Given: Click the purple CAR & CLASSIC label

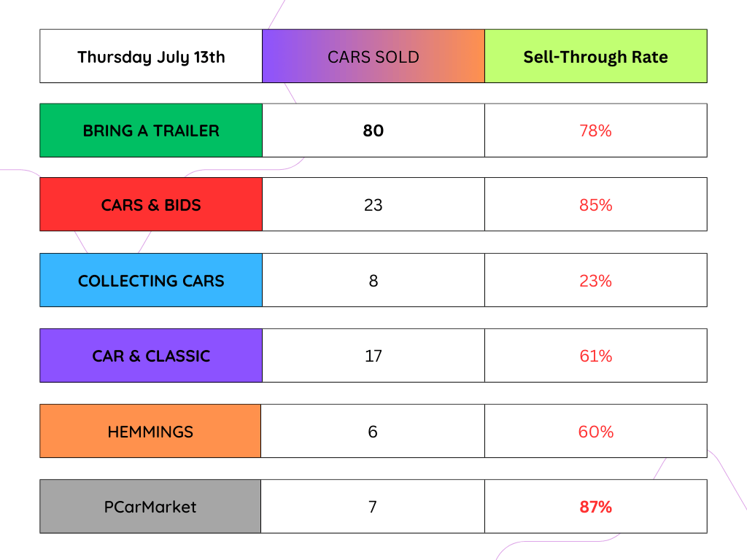Looking at the screenshot, I should pos(151,356).
